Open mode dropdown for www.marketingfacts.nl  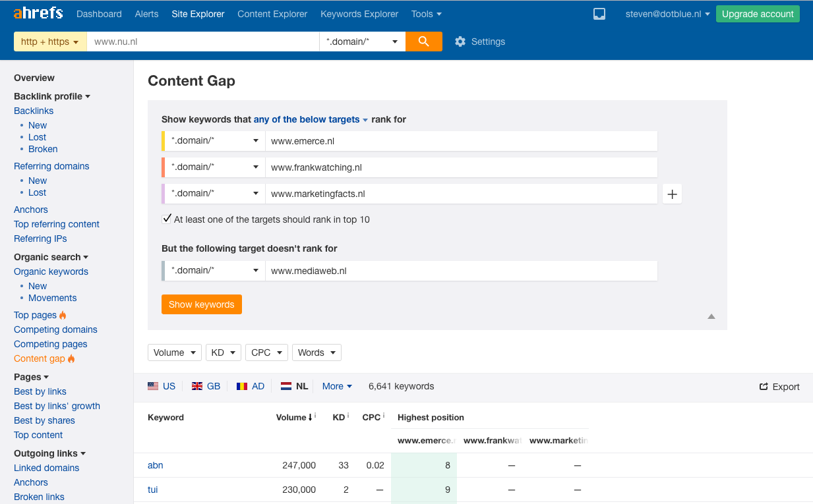[214, 194]
